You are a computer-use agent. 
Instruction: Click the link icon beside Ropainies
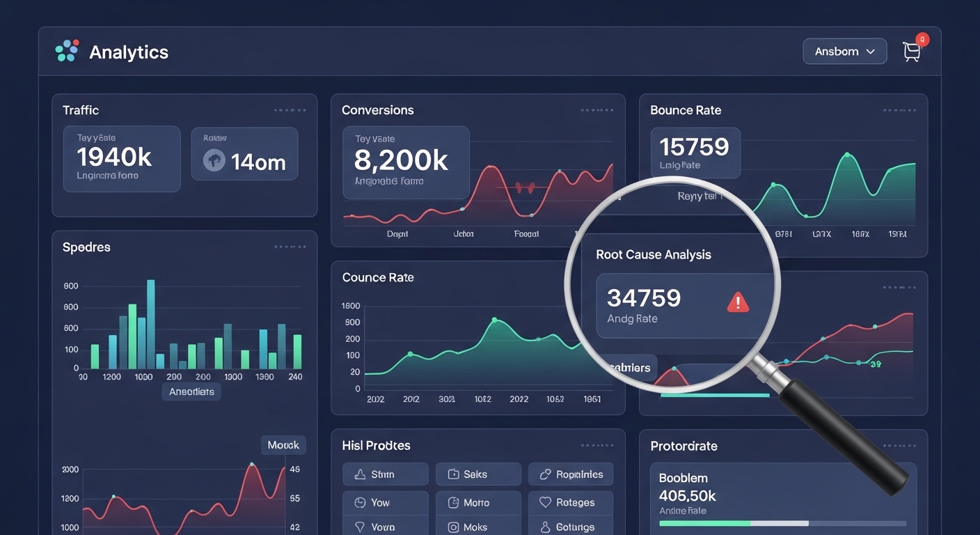pos(545,474)
